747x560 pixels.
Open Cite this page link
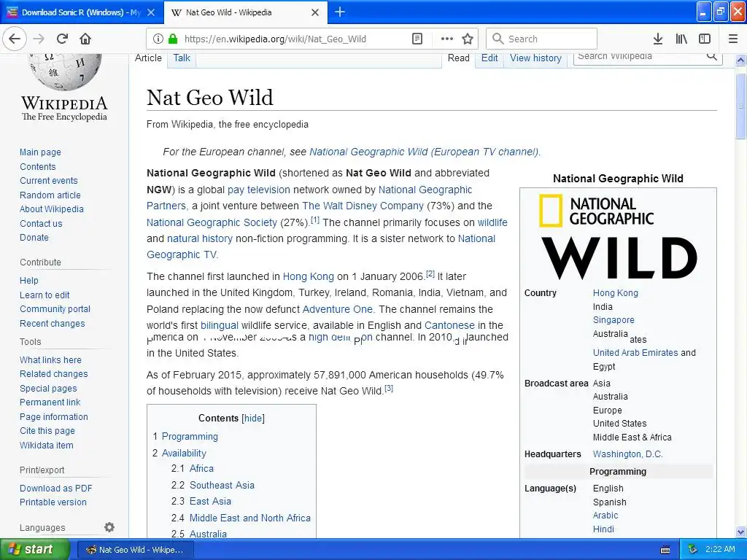(x=47, y=431)
